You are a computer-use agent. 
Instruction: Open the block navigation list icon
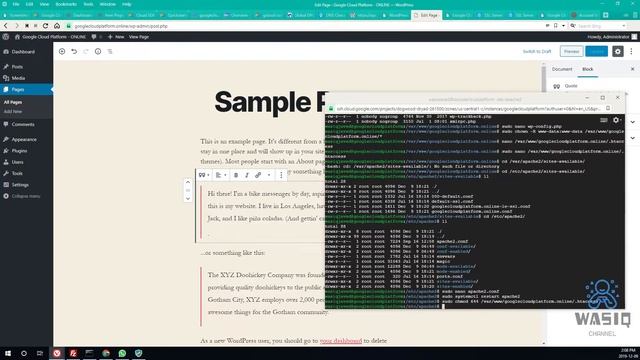click(110, 51)
